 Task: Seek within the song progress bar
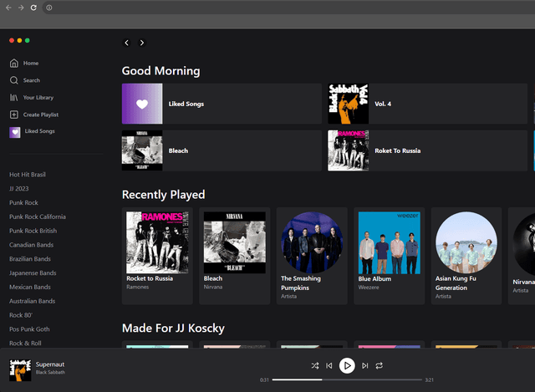click(x=347, y=379)
